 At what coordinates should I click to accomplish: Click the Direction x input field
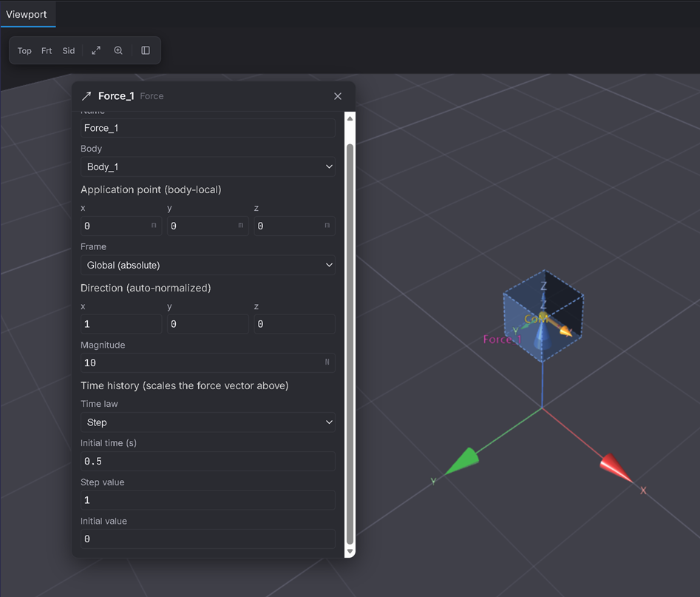[x=121, y=324]
